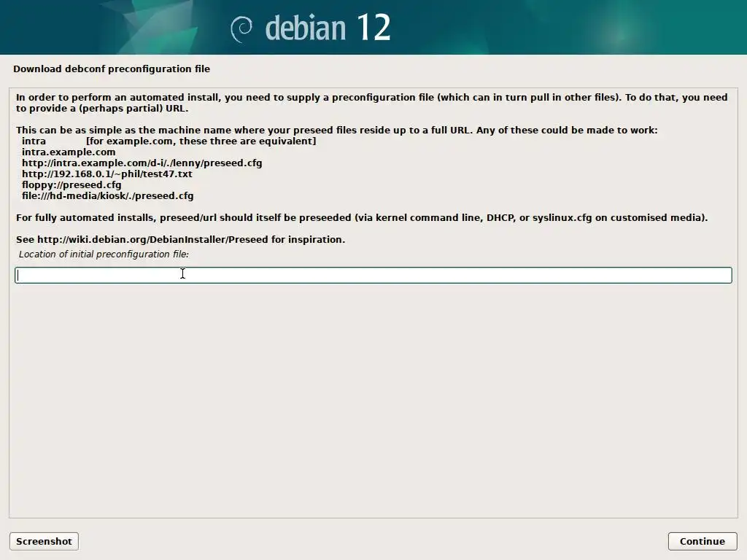747x560 pixels.
Task: Click the 'file:///hd-media/kiosk/./preseed.cfg' example
Action: point(108,196)
